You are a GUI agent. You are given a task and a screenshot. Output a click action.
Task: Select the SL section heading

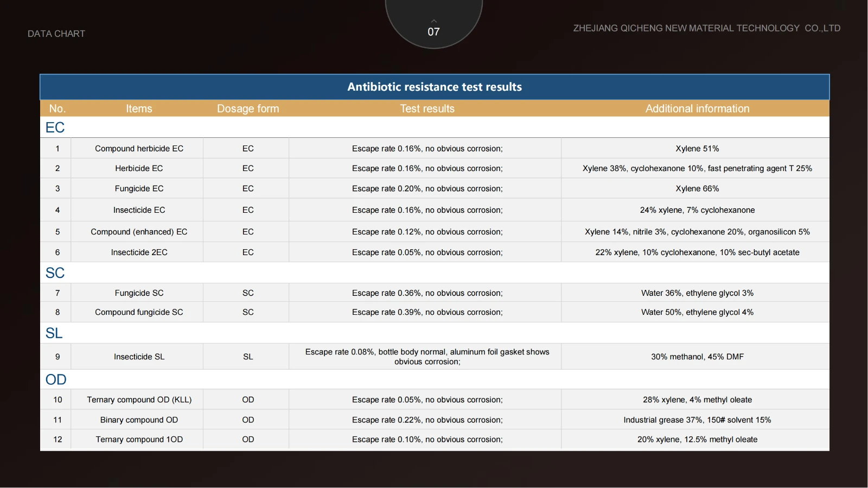54,333
